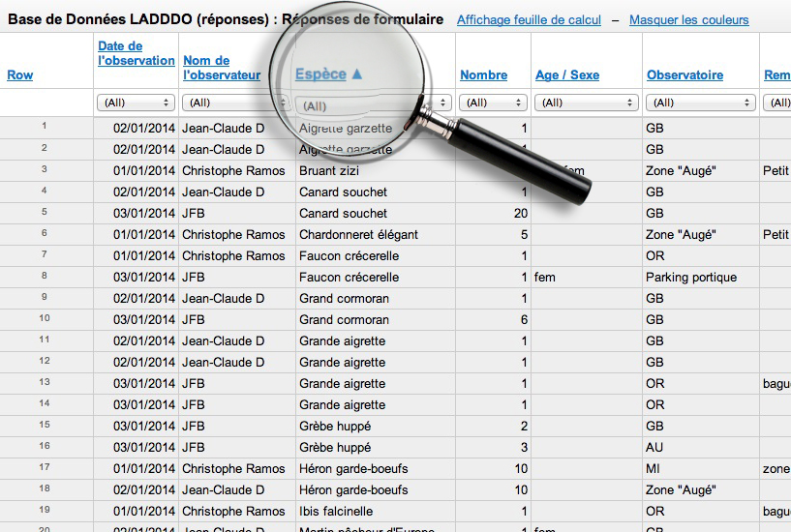Click the Masquer les couleurs link
Screen dimensions: 791x532
pyautogui.click(x=688, y=19)
